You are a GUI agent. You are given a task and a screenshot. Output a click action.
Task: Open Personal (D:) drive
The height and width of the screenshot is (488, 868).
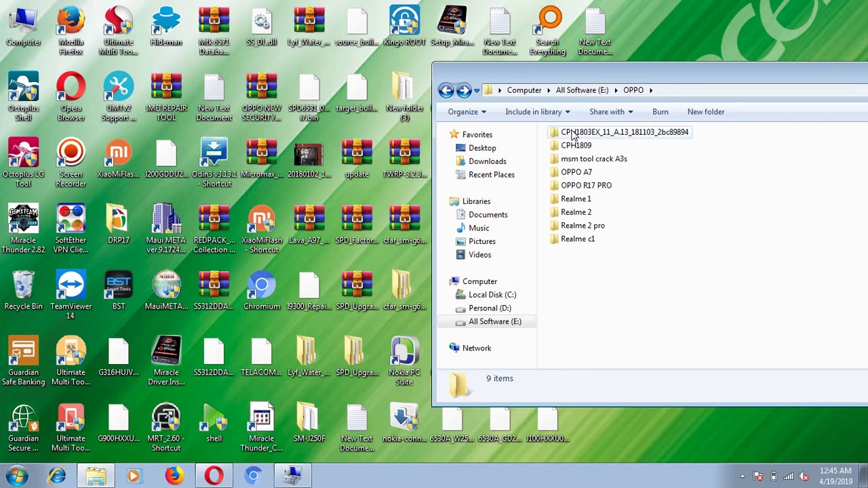[489, 308]
